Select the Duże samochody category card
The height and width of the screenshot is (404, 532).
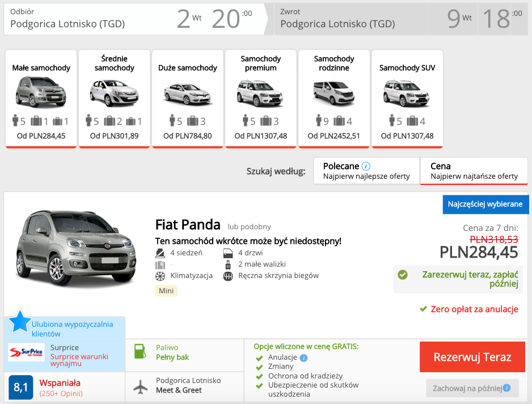tap(188, 99)
